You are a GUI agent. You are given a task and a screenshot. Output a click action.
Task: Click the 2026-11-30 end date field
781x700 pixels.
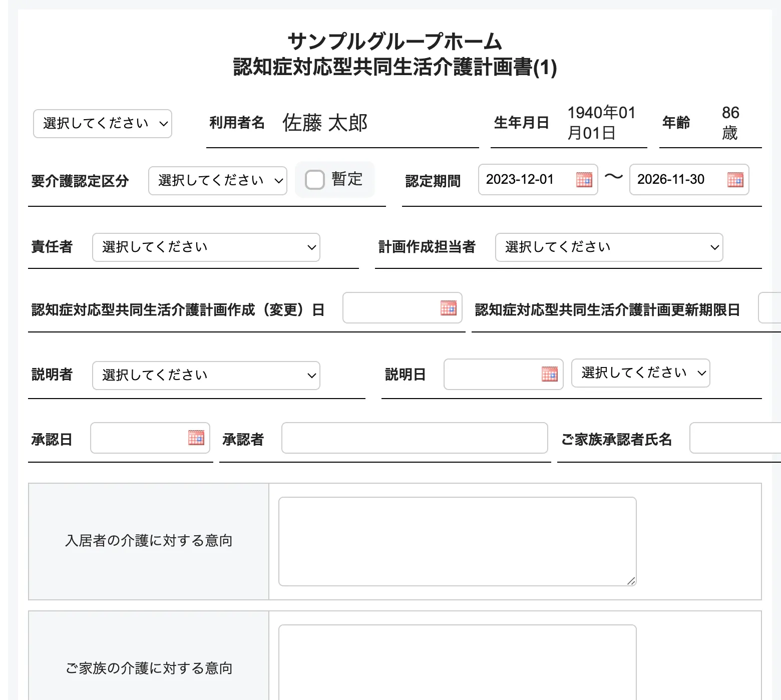click(689, 179)
